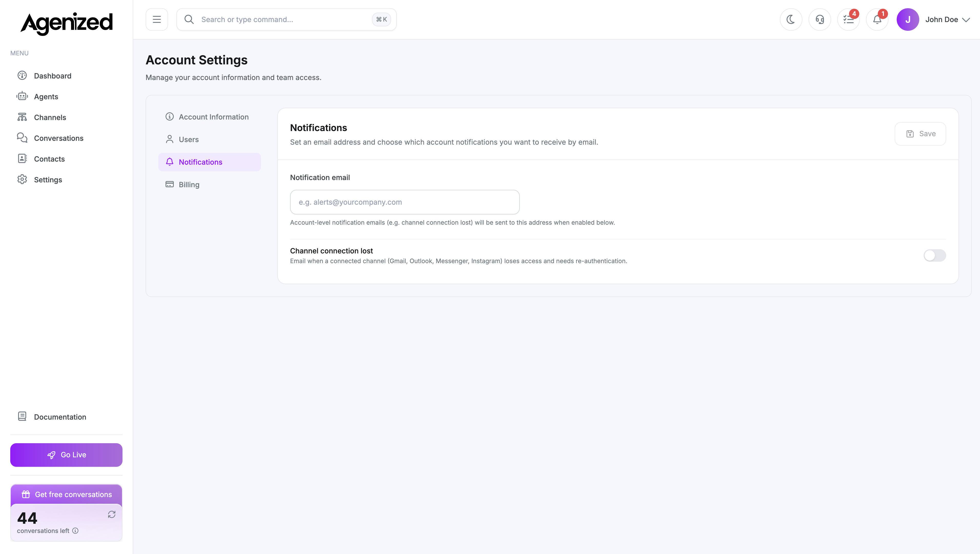Click the 'Channel connection lost' label
The width and height of the screenshot is (980, 554).
click(331, 251)
